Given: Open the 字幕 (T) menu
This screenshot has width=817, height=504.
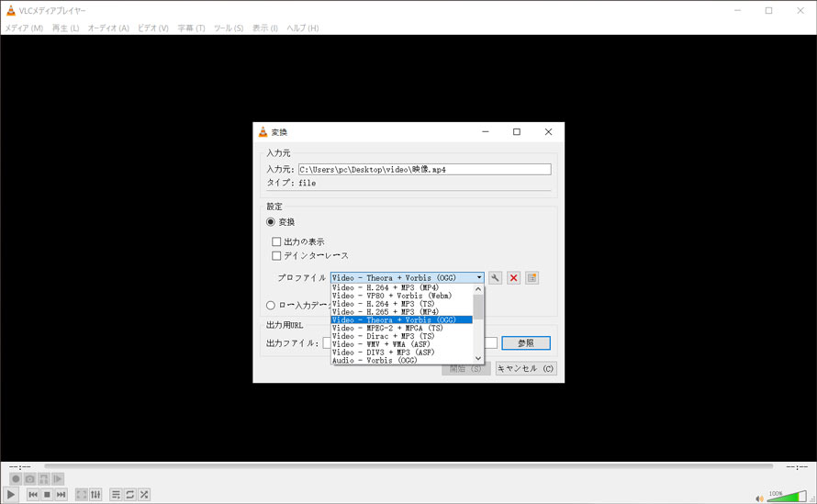Looking at the screenshot, I should [x=191, y=28].
